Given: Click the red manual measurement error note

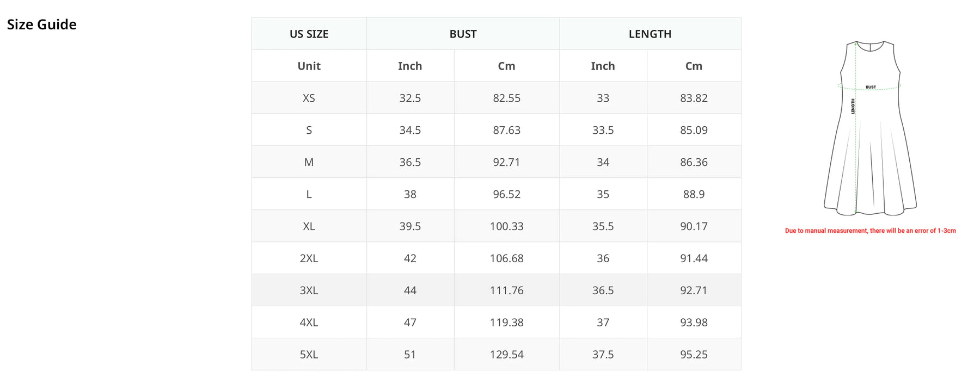Looking at the screenshot, I should [870, 231].
